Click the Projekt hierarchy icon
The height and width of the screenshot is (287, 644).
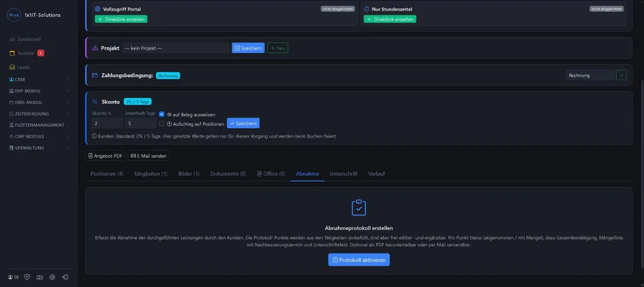coord(95,48)
